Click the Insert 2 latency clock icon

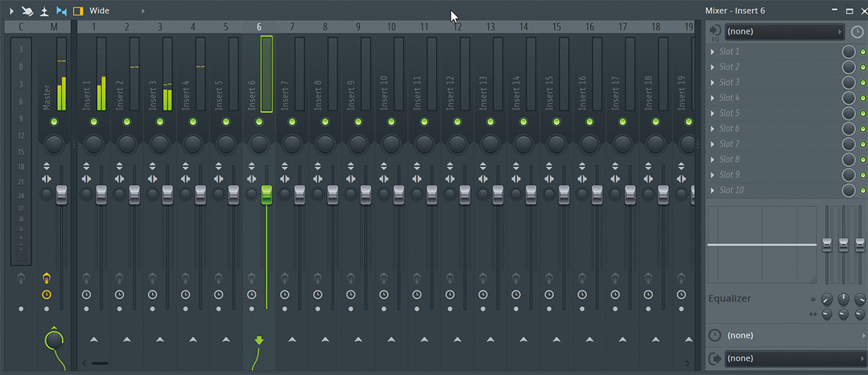119,295
